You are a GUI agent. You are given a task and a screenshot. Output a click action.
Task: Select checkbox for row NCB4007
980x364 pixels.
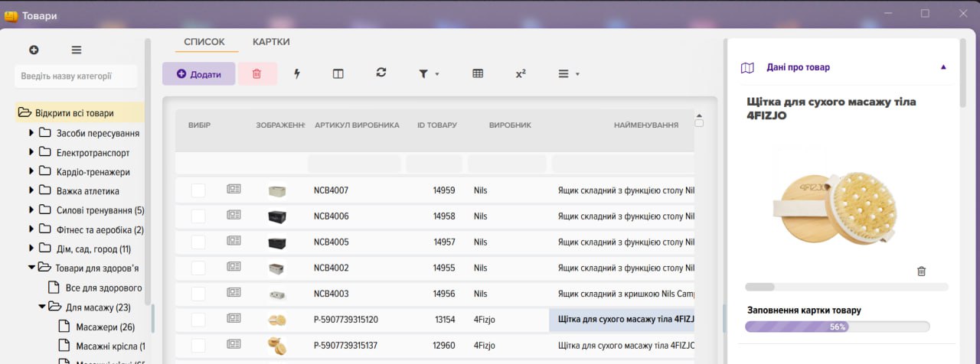point(198,190)
